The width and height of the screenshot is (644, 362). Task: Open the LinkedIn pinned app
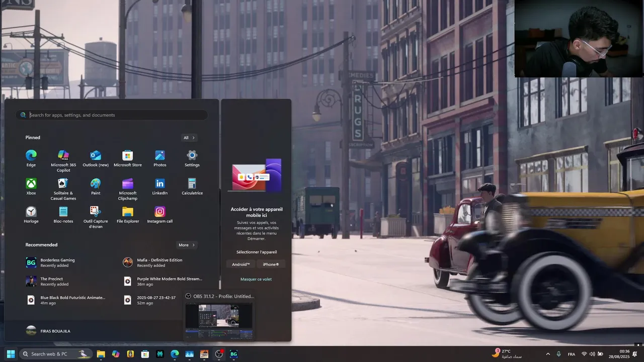point(160,186)
